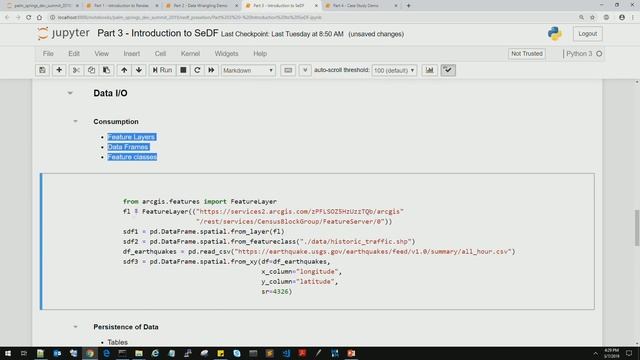Open the Edit menu
This screenshot has width=640, height=360.
click(x=74, y=53)
